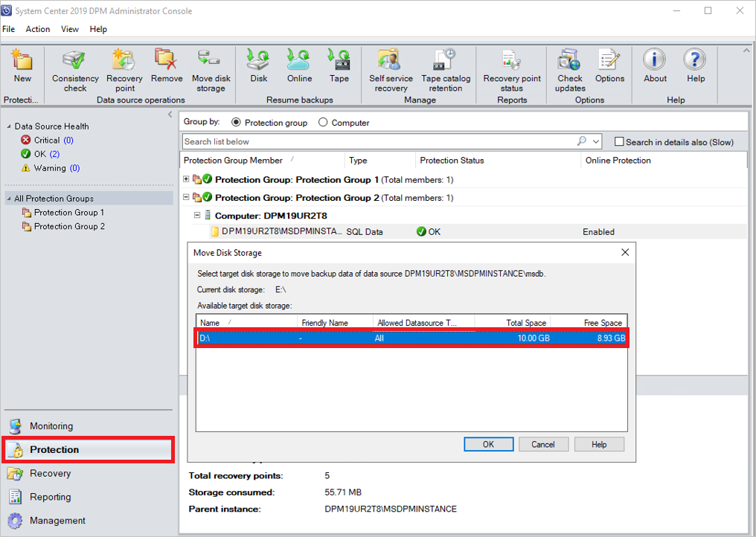Click the green OK health icon

[x=25, y=154]
